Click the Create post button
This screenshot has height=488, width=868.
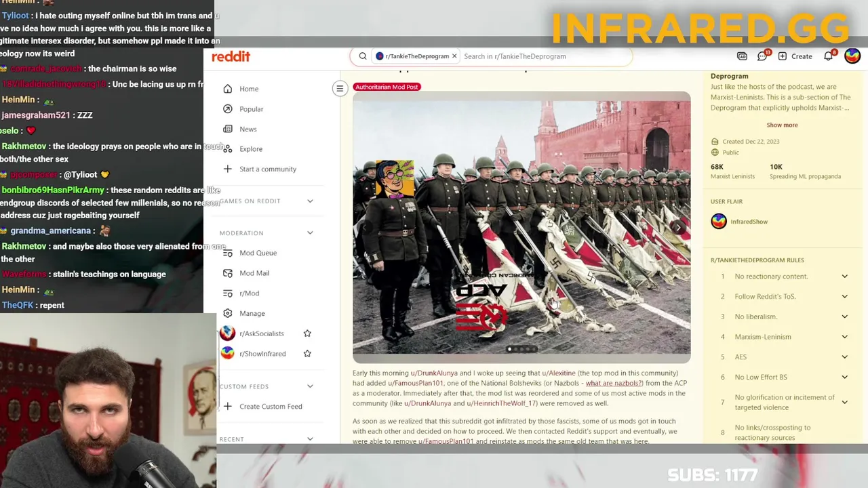(795, 56)
